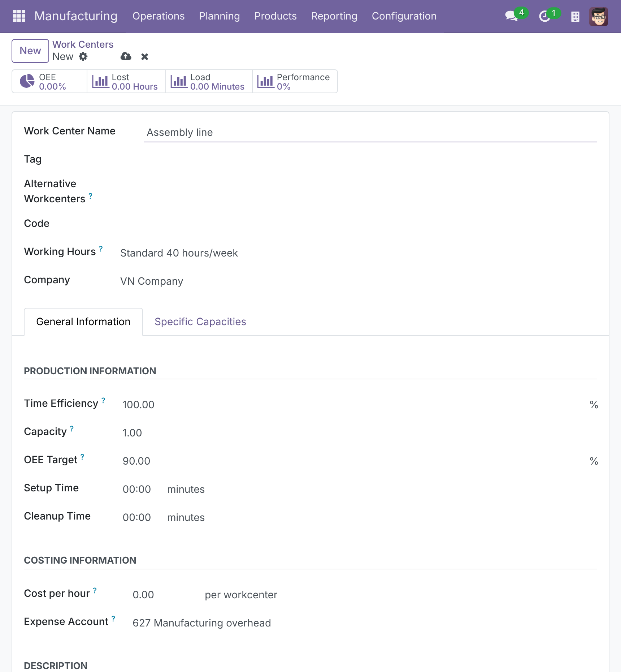
Task: Open the user avatar menu
Action: [x=598, y=16]
